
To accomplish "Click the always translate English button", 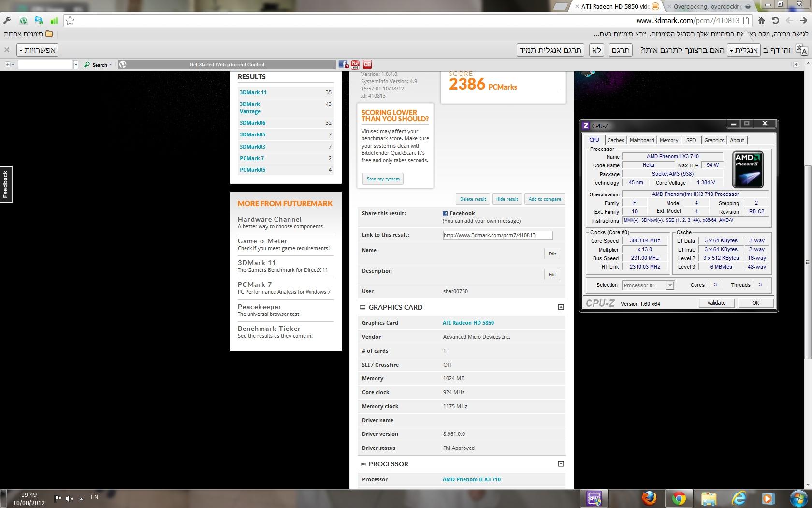I will tap(551, 50).
